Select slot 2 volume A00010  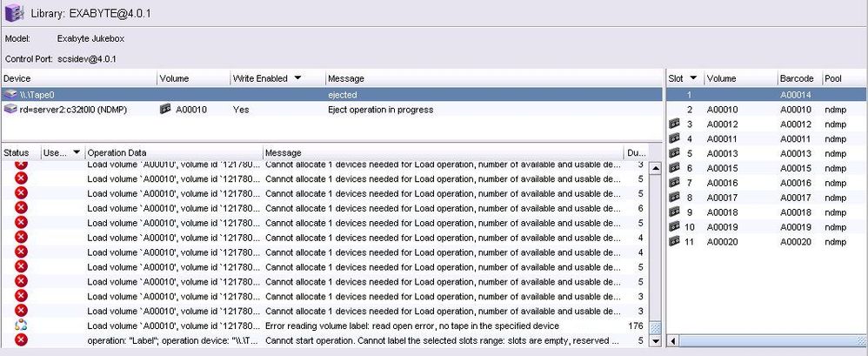pyautogui.click(x=722, y=110)
